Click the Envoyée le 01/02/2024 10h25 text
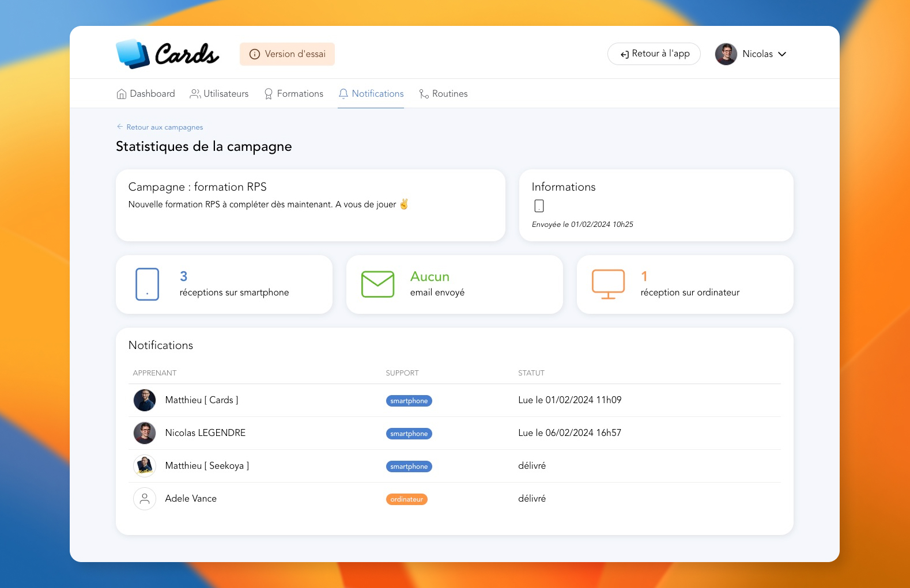Viewport: 910px width, 588px height. 583,225
